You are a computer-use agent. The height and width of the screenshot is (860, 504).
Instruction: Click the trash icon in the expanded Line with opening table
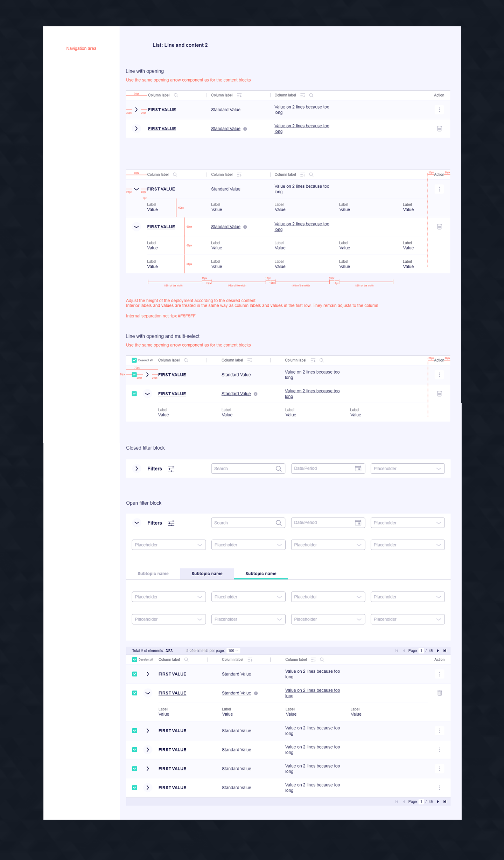click(x=439, y=227)
